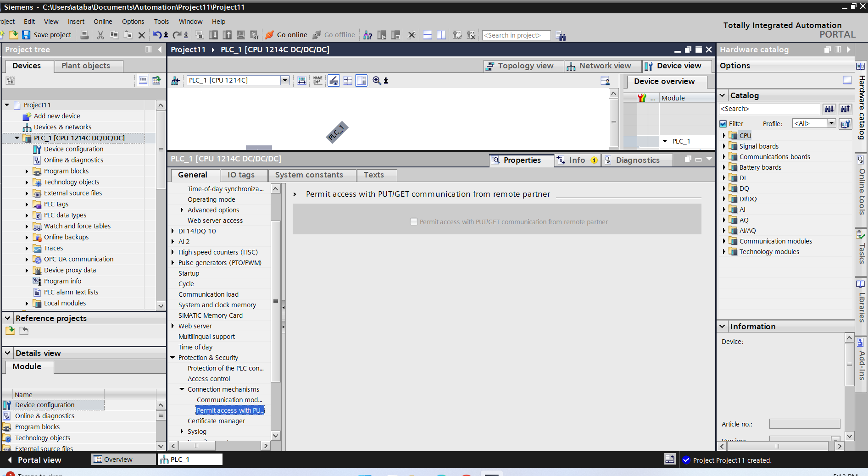Screen dimensions: 868x476
Task: Open the PLC_1 [CPU 1214C] device dropdown
Action: [285, 80]
